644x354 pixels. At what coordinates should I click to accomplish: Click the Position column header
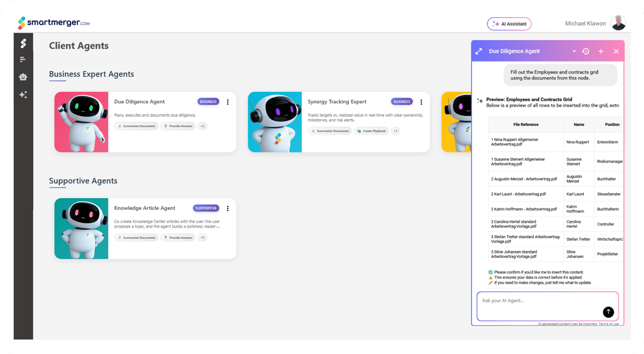(x=609, y=125)
